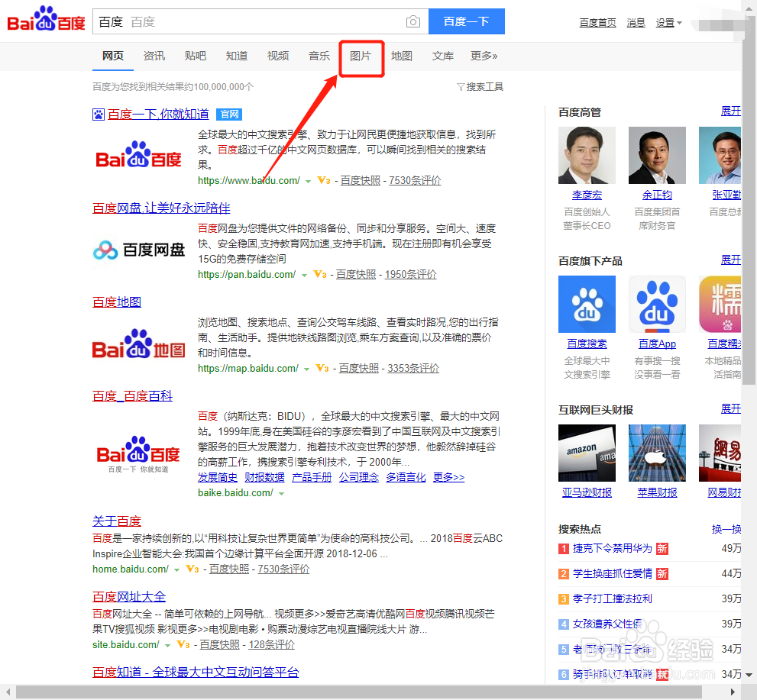Click the 百度一下 search button
Viewport: 757px width, 700px height.
point(467,21)
